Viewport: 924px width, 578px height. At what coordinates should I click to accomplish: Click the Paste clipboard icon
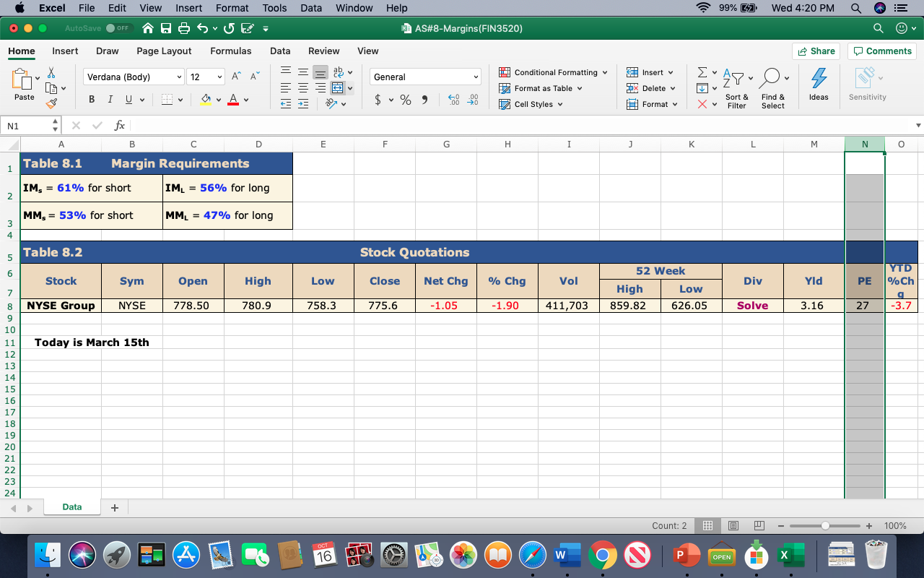[24, 80]
